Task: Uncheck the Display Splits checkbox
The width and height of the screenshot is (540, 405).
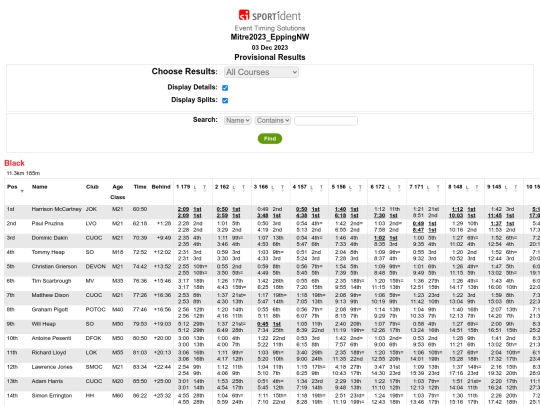Action: (225, 101)
